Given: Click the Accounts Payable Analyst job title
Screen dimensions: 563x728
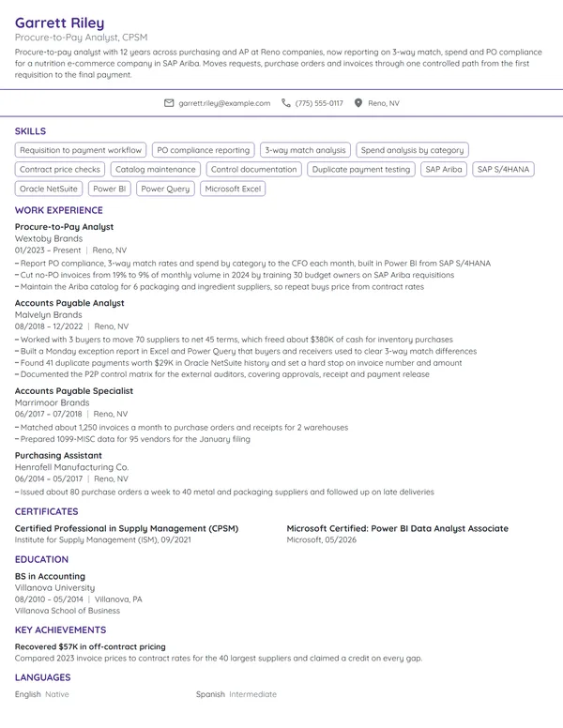Looking at the screenshot, I should [x=69, y=303].
